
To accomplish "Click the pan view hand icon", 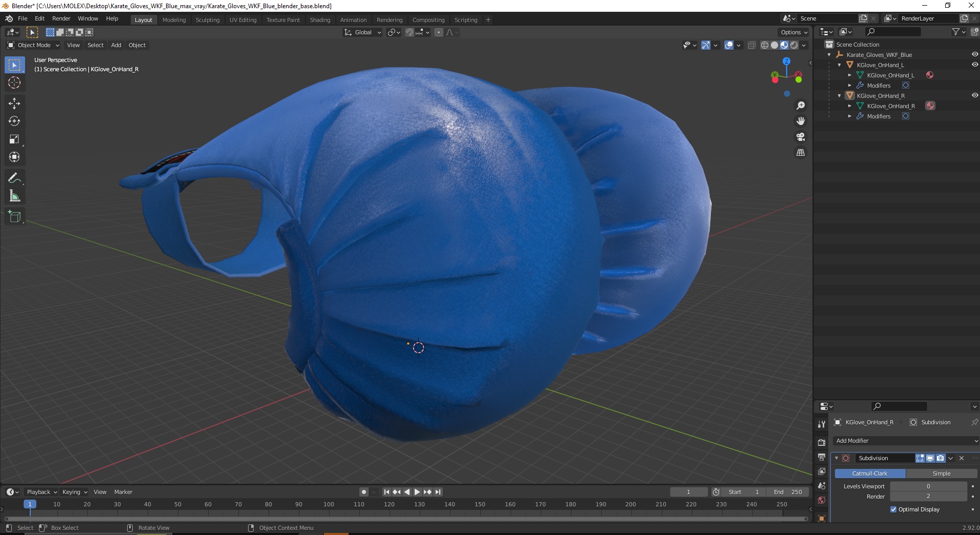I will (800, 121).
